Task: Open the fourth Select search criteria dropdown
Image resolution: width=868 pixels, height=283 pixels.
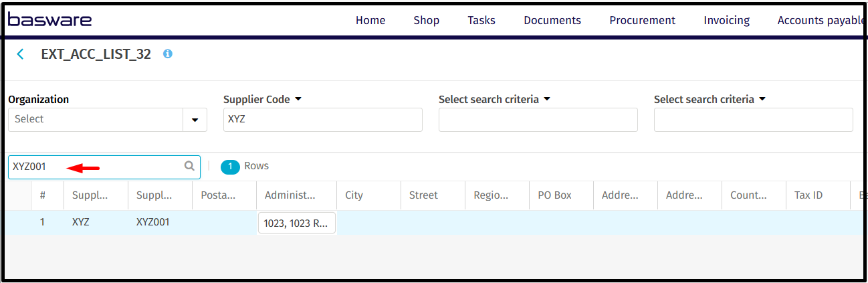Action: pos(762,99)
